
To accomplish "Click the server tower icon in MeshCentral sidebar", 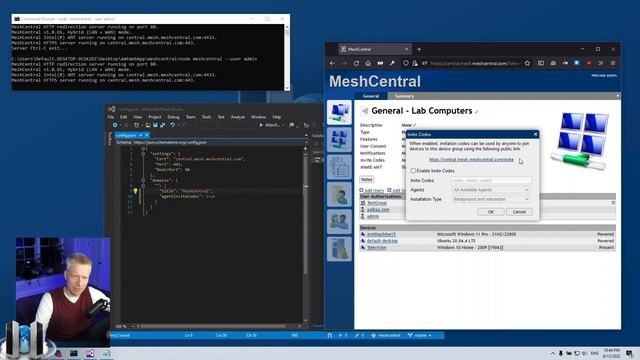I will point(339,249).
